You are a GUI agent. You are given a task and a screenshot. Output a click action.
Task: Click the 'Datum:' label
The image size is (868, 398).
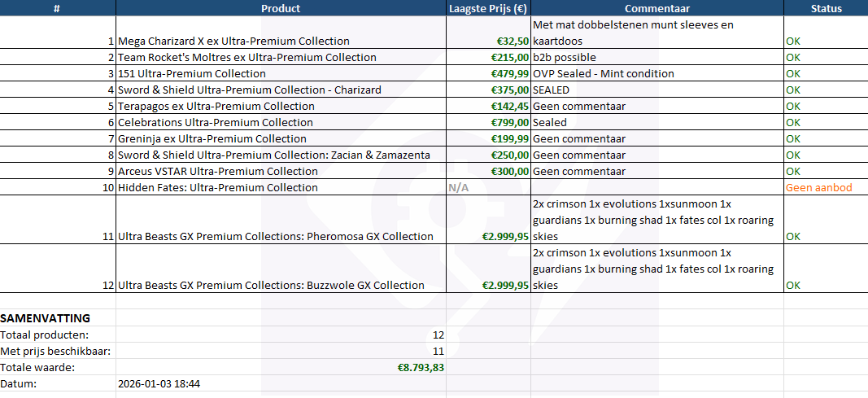pos(18,383)
